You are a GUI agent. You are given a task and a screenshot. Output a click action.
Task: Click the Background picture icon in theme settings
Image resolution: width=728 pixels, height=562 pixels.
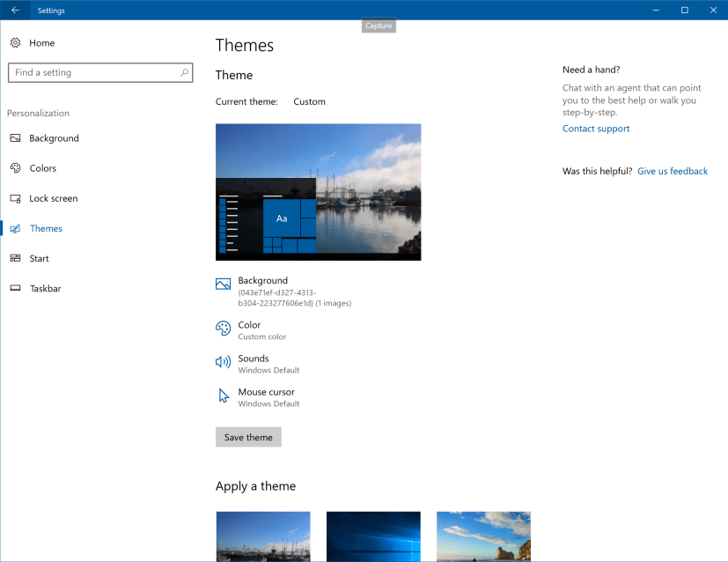[223, 284]
